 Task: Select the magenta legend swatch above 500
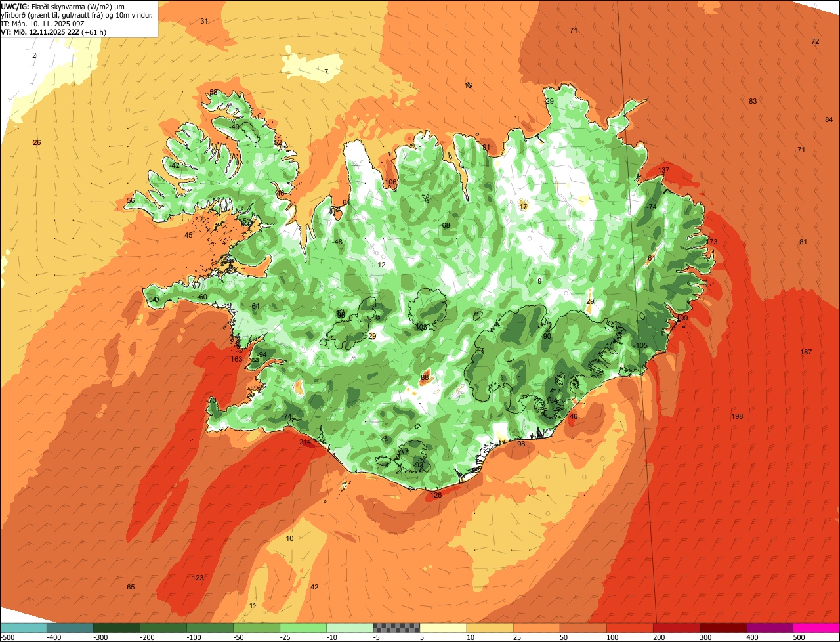(816, 628)
